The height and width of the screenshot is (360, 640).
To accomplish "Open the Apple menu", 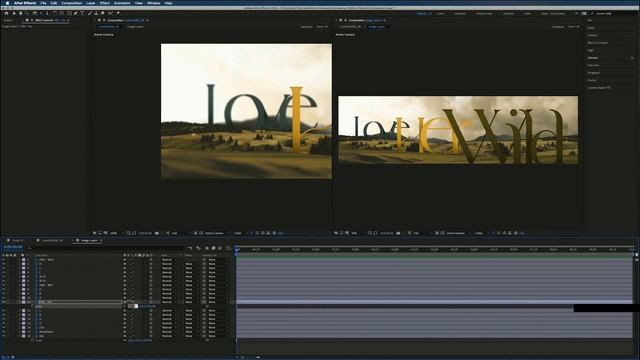I will (7, 3).
